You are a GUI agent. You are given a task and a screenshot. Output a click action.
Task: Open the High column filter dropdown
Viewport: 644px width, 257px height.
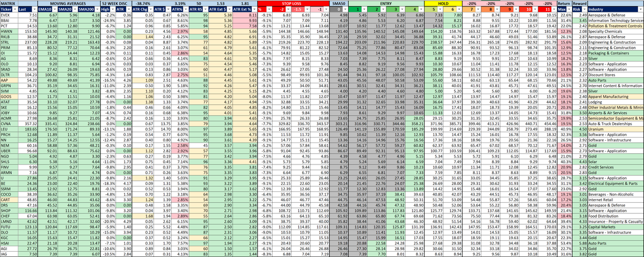pyautogui.click(x=112, y=10)
